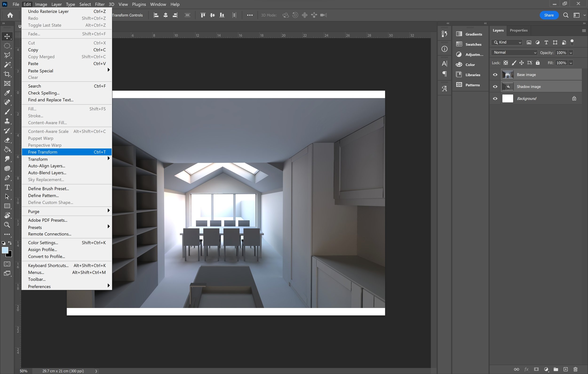Select the Elliptical Marquee tool
This screenshot has width=588, height=374.
click(7, 46)
